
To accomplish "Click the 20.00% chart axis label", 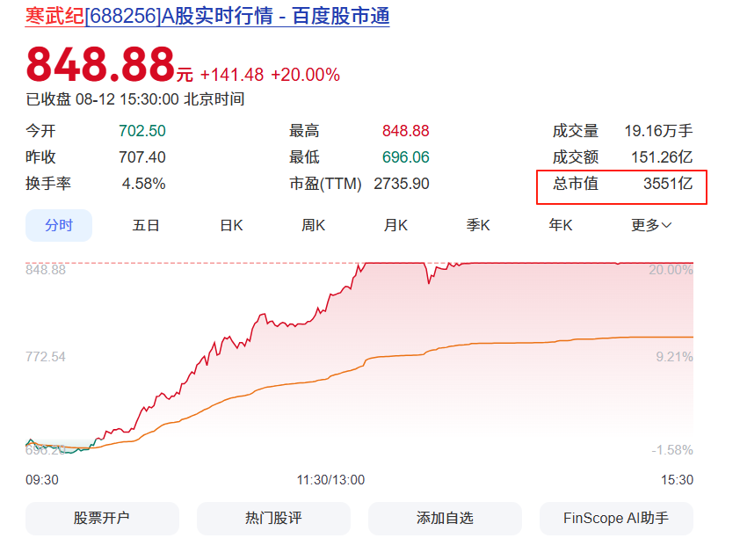I will tap(671, 270).
